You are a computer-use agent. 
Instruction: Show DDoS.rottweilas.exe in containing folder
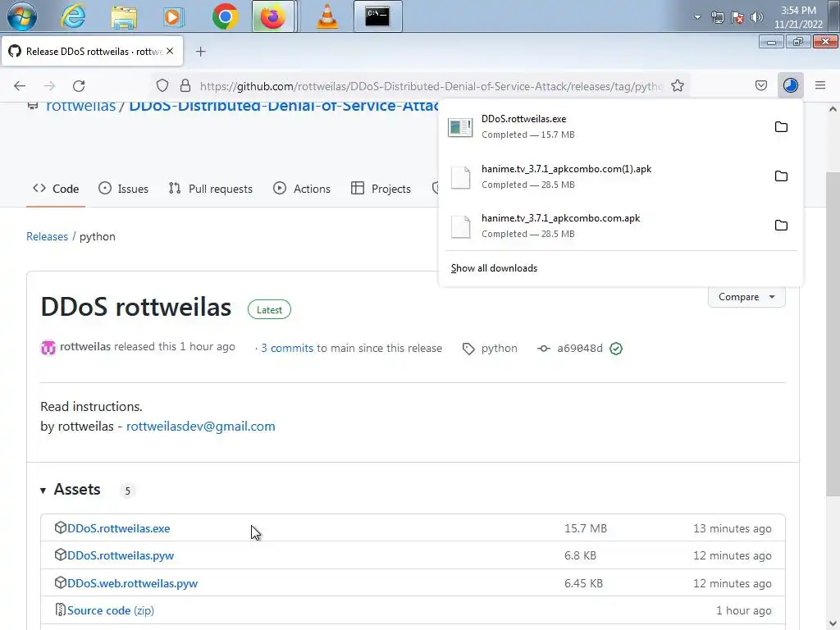pyautogui.click(x=781, y=127)
